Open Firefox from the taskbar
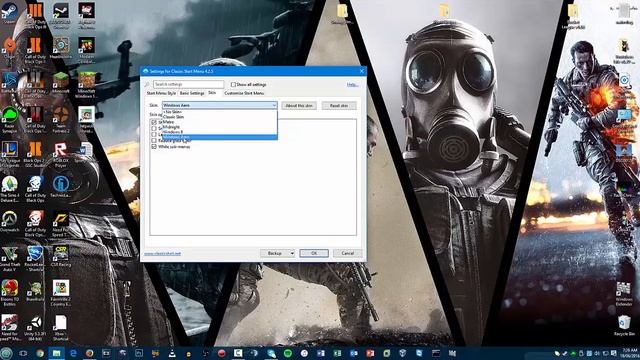Viewport: 640px width, 360px height. [89, 353]
